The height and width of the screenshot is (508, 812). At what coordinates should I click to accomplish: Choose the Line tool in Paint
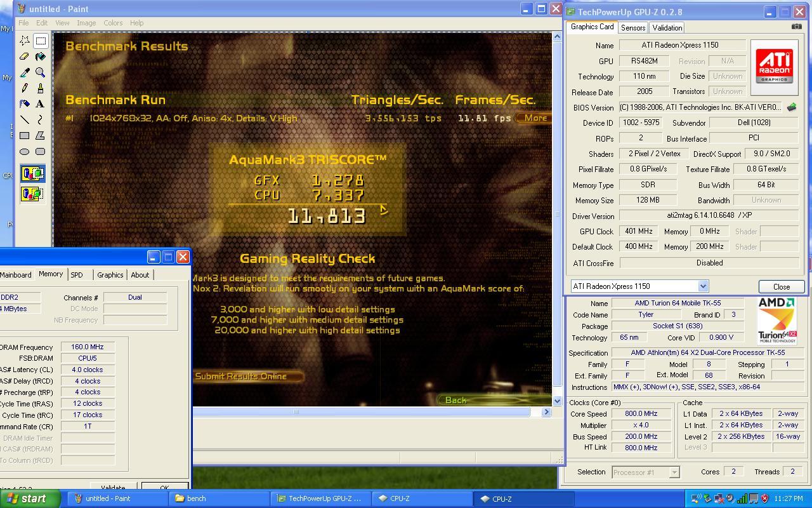coord(24,120)
